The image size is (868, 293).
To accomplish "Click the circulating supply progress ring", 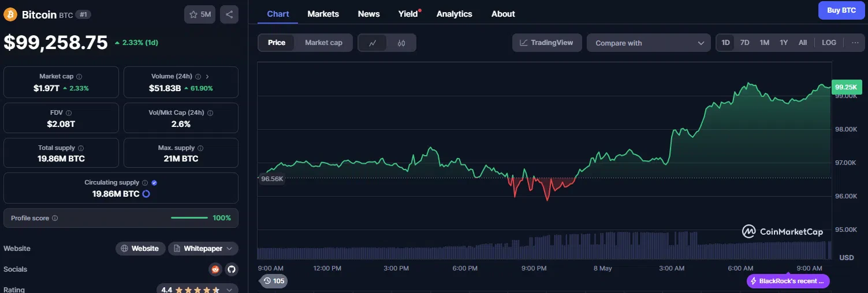I will pos(146,194).
